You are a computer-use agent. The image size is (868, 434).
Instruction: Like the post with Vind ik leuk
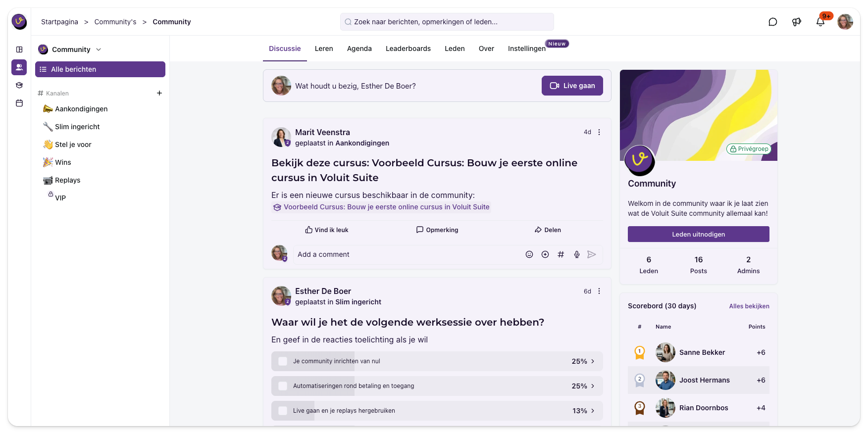click(x=327, y=230)
